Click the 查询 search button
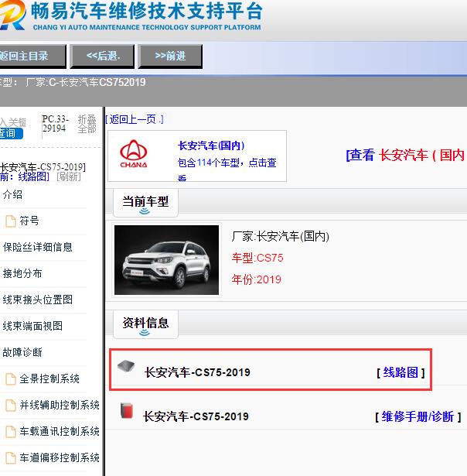This screenshot has height=476, width=467. (11, 134)
